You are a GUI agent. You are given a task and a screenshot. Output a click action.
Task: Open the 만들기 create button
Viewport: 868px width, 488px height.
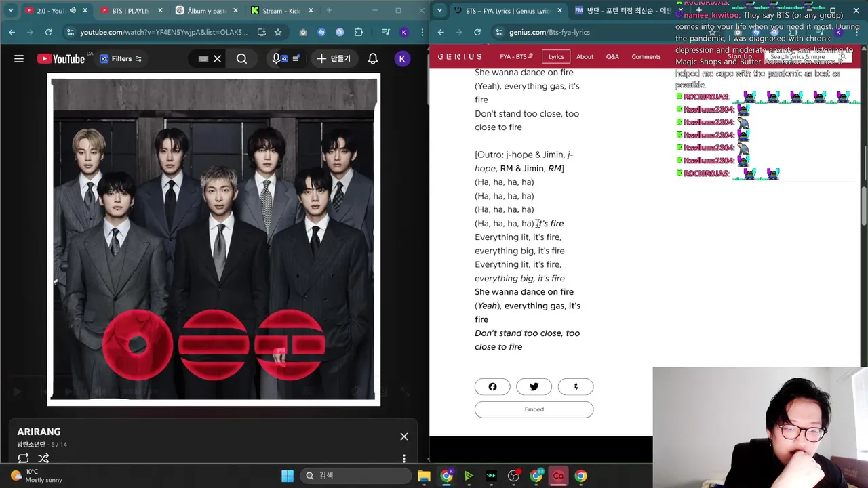pos(334,59)
